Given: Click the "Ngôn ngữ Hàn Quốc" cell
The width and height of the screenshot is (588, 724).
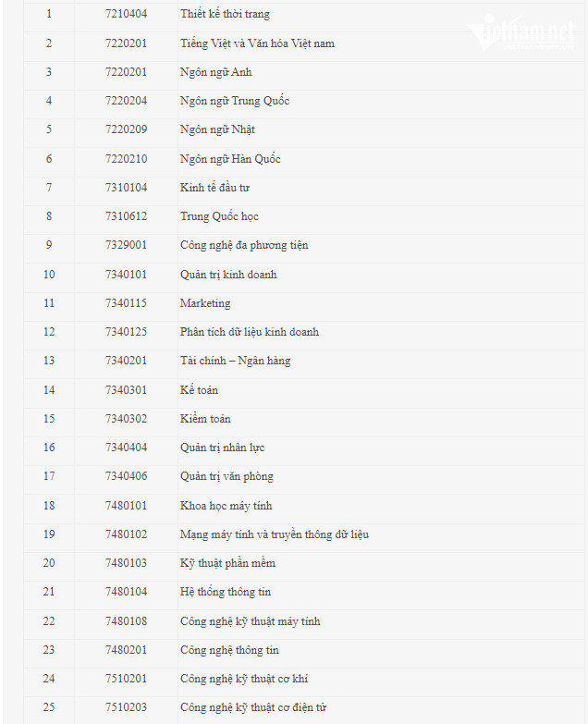Looking at the screenshot, I should point(230,159).
